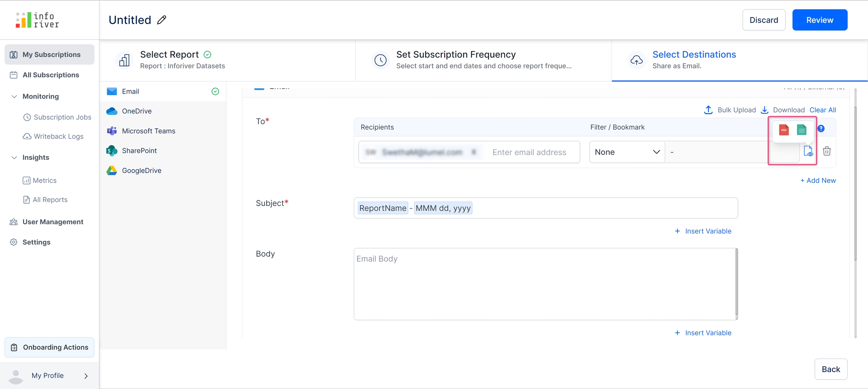The height and width of the screenshot is (389, 868).
Task: Open the Filter / Bookmark None dropdown
Action: tap(627, 152)
